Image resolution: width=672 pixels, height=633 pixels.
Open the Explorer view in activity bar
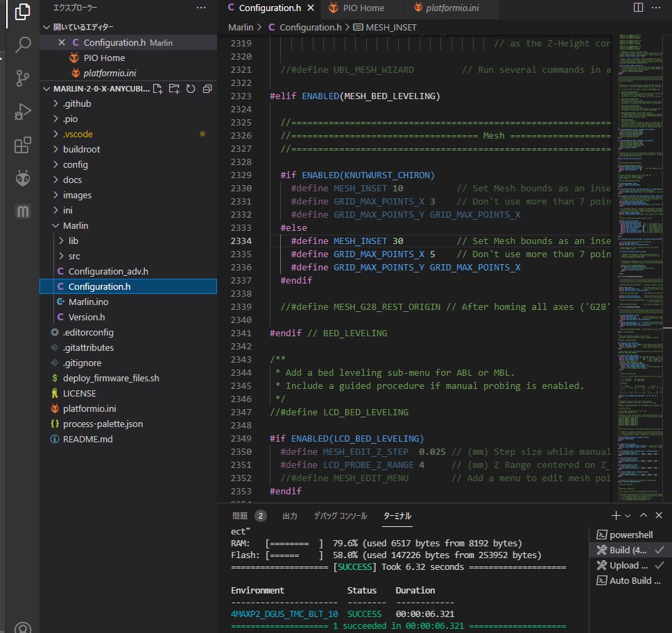pyautogui.click(x=22, y=12)
